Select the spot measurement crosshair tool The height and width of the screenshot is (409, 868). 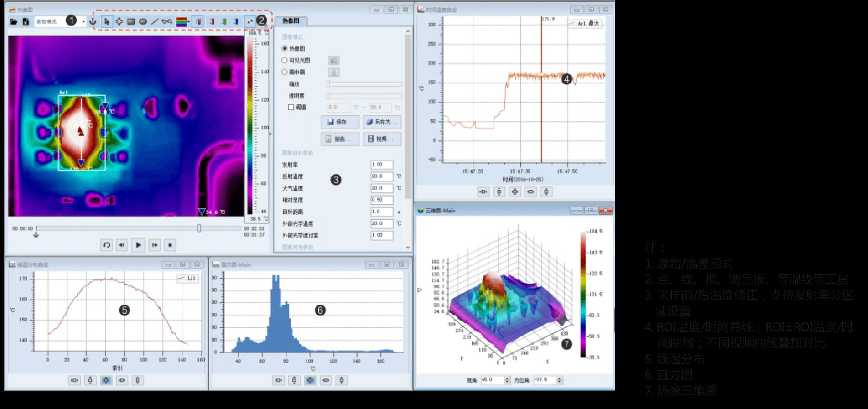(119, 21)
